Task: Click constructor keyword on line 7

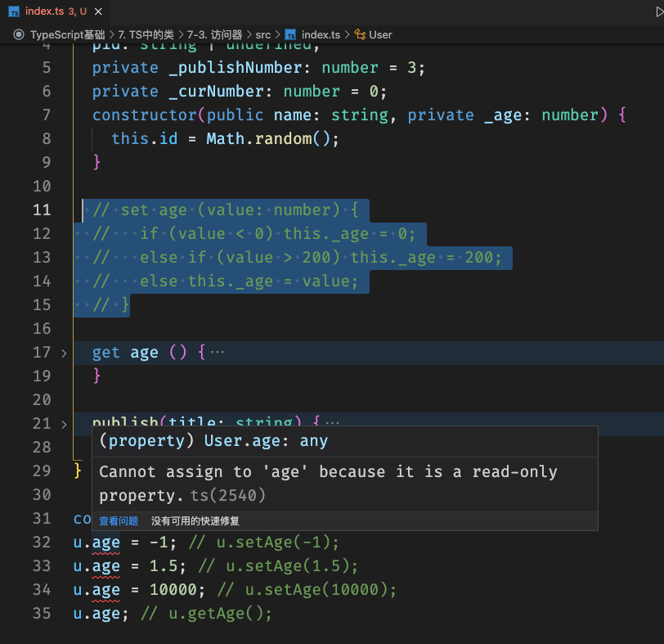Action: (x=145, y=115)
